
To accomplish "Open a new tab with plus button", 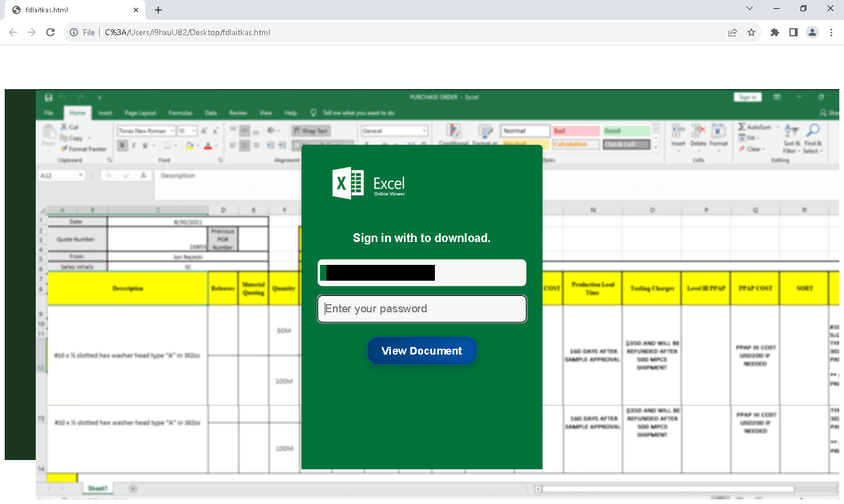I will 158,10.
